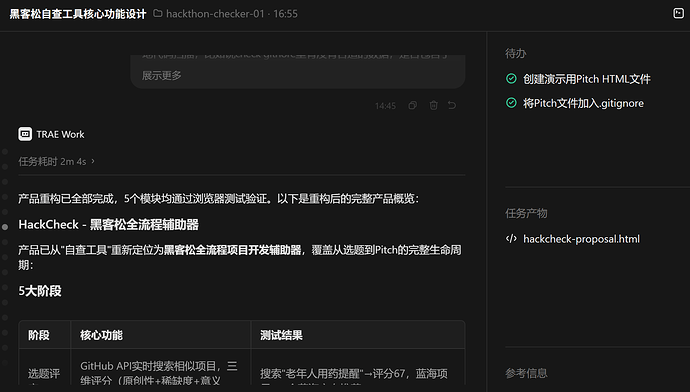Expand the 任务耗时 2m 4s details
The image size is (690, 392).
click(56, 161)
